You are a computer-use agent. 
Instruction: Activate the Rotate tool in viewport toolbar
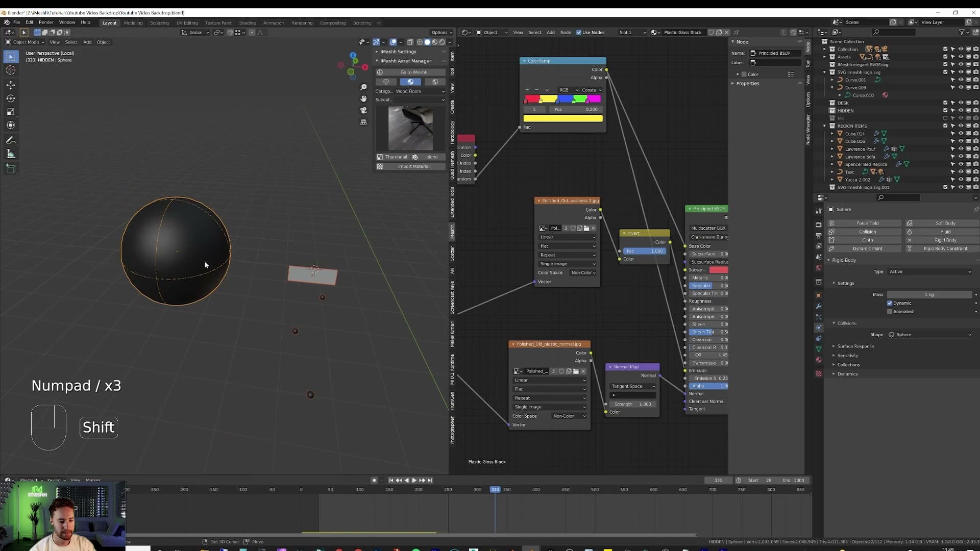[11, 98]
